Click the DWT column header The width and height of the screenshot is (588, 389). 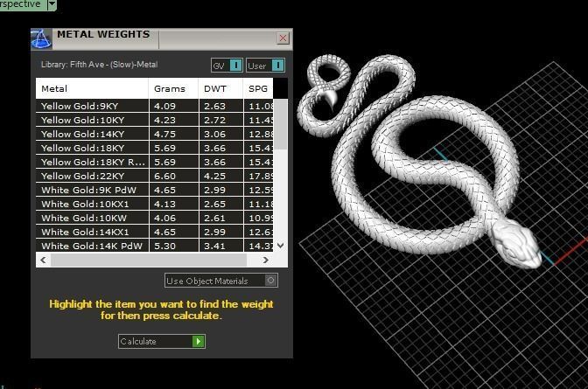point(220,89)
